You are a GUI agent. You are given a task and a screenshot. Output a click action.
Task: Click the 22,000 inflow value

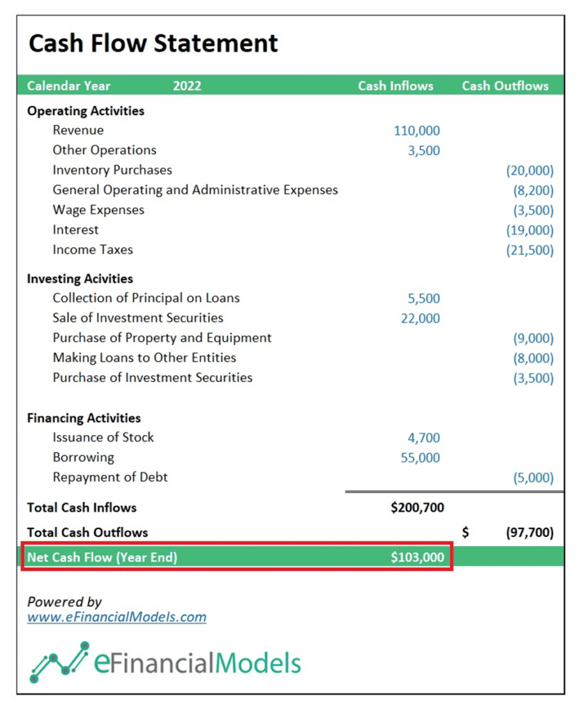point(421,318)
